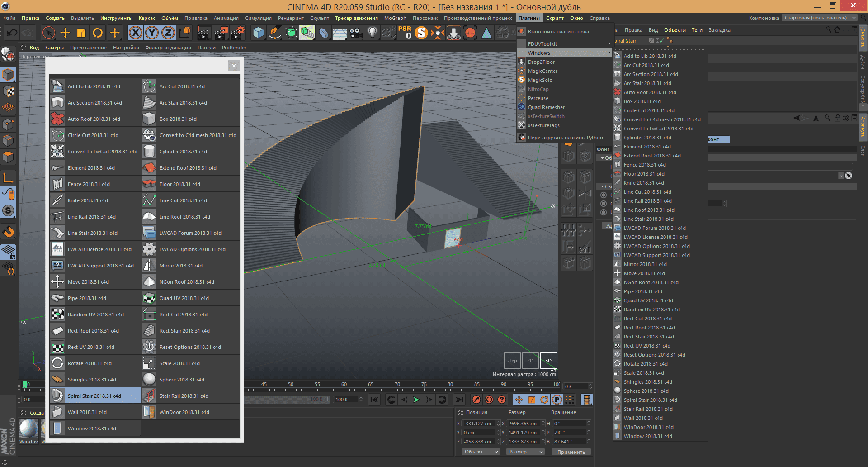The width and height of the screenshot is (868, 467).
Task: Toggle the step snap button
Action: point(512,361)
